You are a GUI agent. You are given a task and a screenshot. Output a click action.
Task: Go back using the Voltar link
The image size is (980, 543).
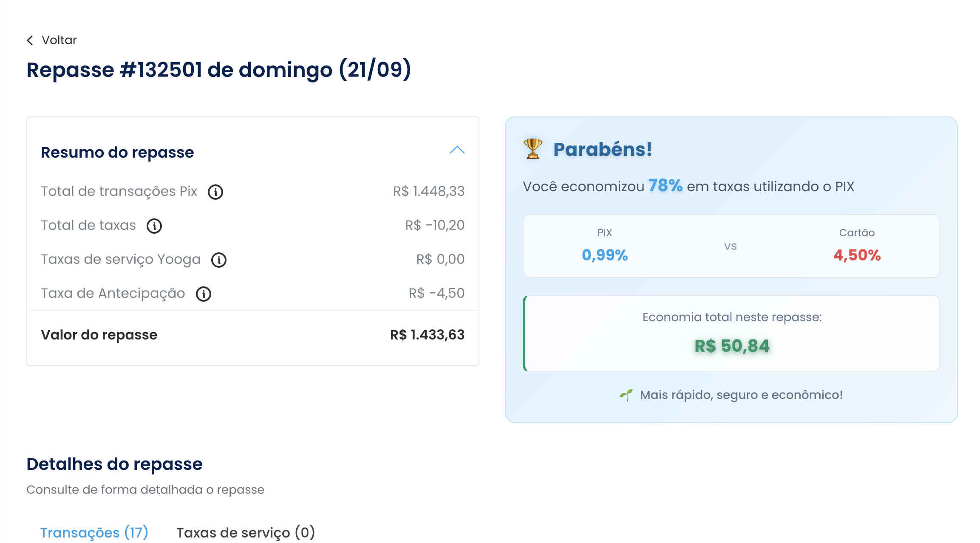[x=59, y=40]
